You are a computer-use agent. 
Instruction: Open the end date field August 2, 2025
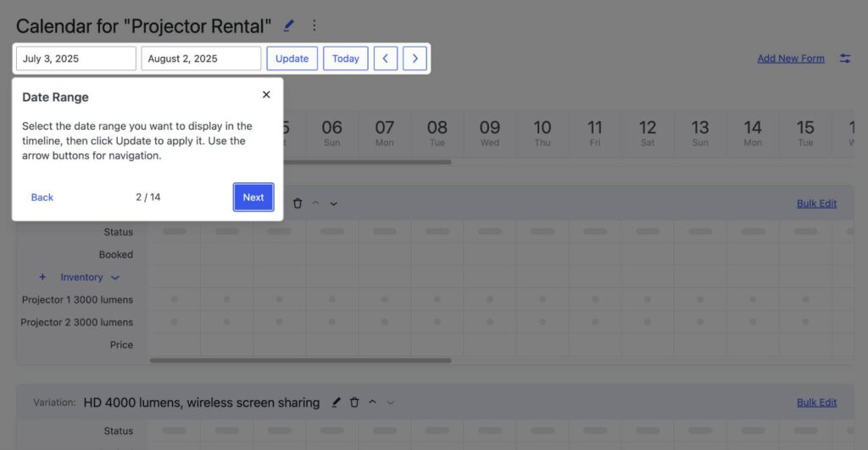201,58
